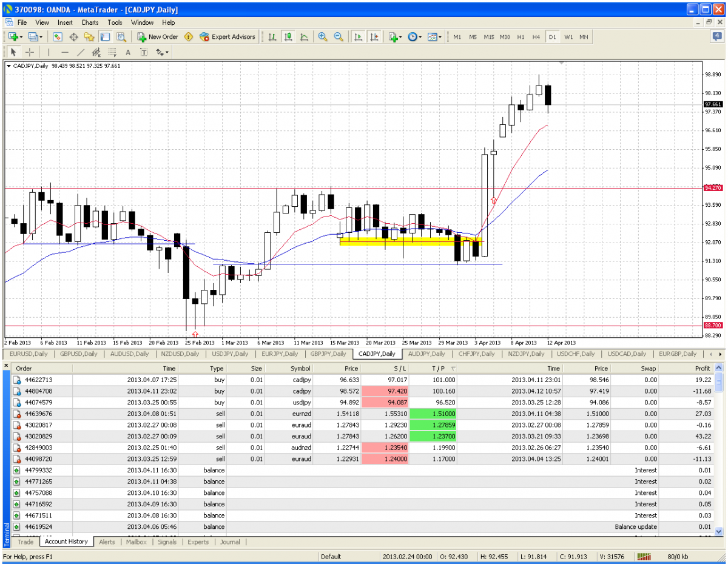
Task: Draw a vertical line tool
Action: [x=49, y=52]
